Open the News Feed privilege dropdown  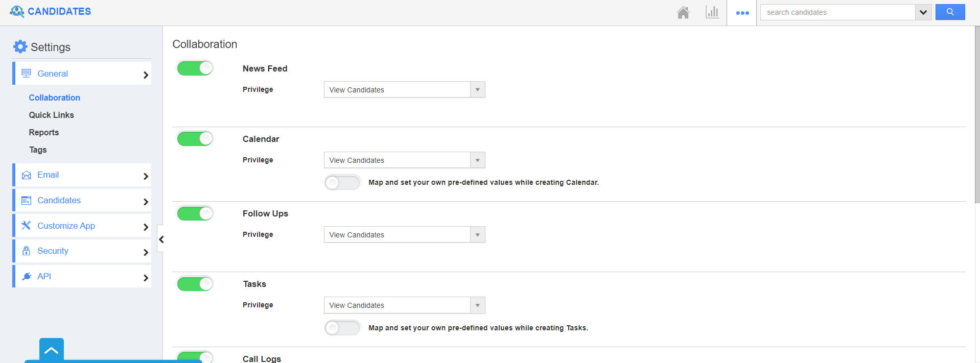(x=404, y=90)
